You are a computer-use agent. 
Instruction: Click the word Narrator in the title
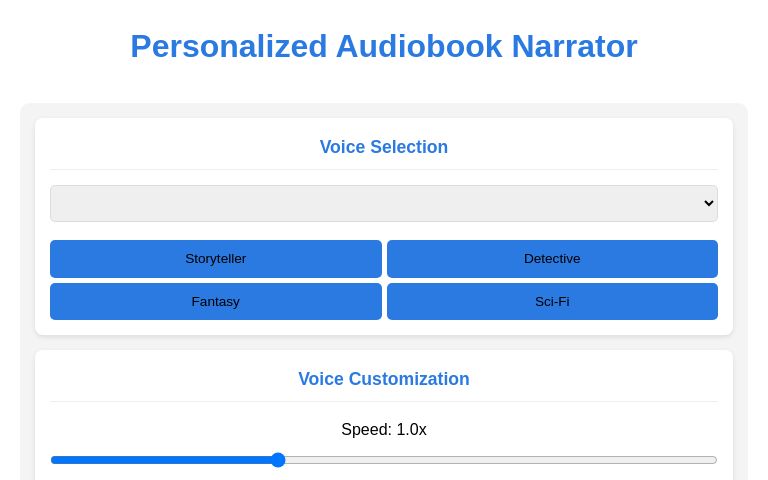(x=574, y=46)
